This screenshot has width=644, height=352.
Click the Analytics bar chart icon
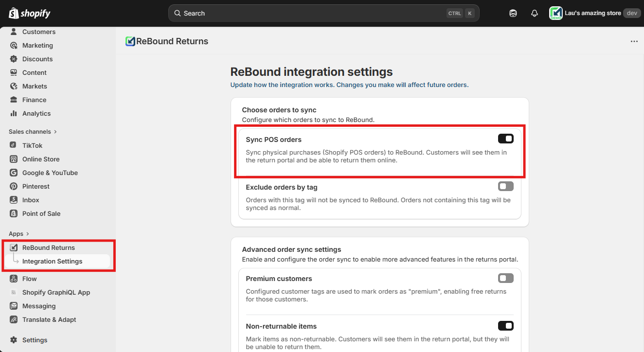14,113
